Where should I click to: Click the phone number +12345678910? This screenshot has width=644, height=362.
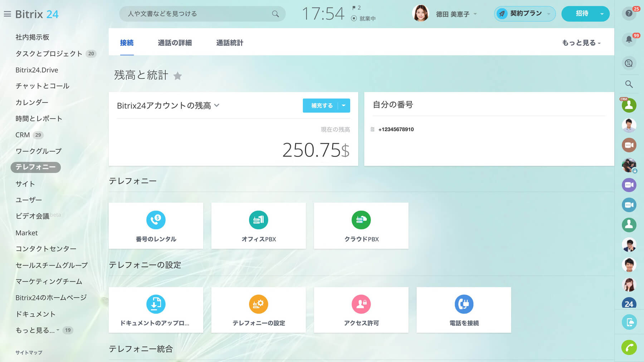coord(396,129)
